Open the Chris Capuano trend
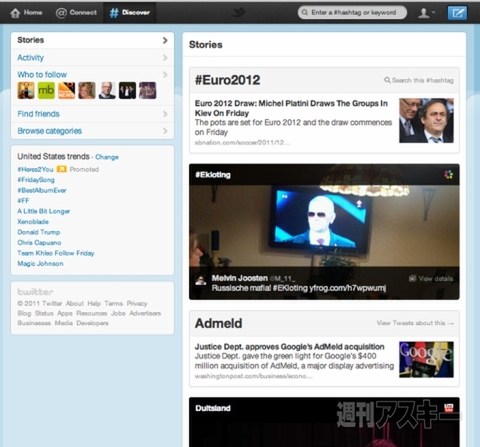Screen dimensions: 480x447 coord(39,243)
